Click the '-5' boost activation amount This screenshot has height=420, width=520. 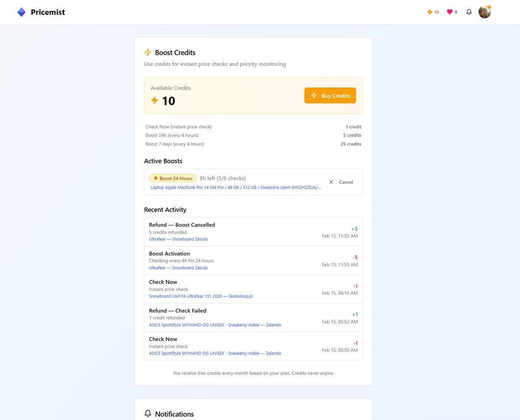tap(355, 257)
